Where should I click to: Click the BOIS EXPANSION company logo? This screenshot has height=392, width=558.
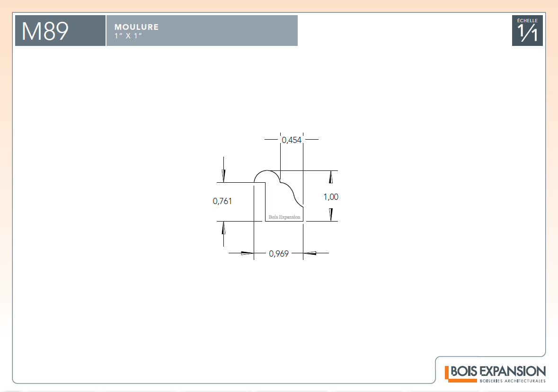coord(495,374)
